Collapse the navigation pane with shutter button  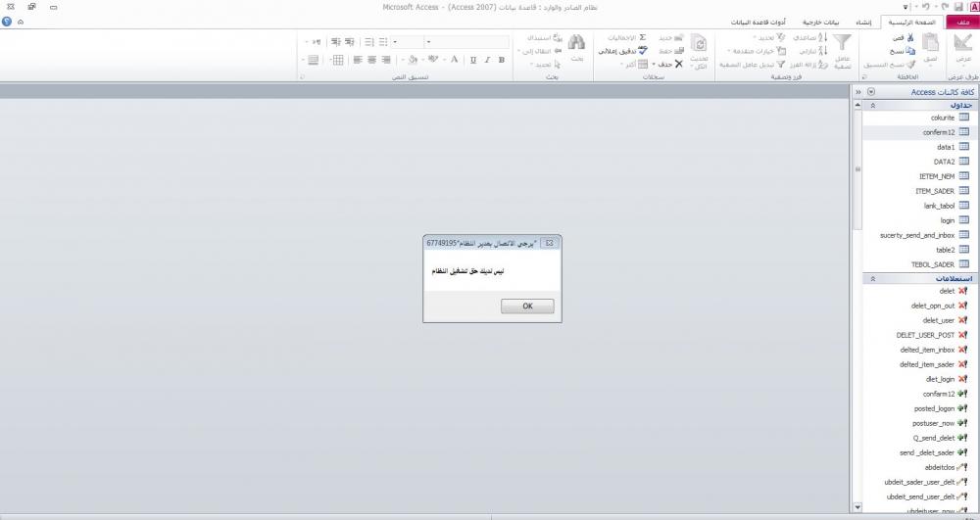click(x=858, y=92)
